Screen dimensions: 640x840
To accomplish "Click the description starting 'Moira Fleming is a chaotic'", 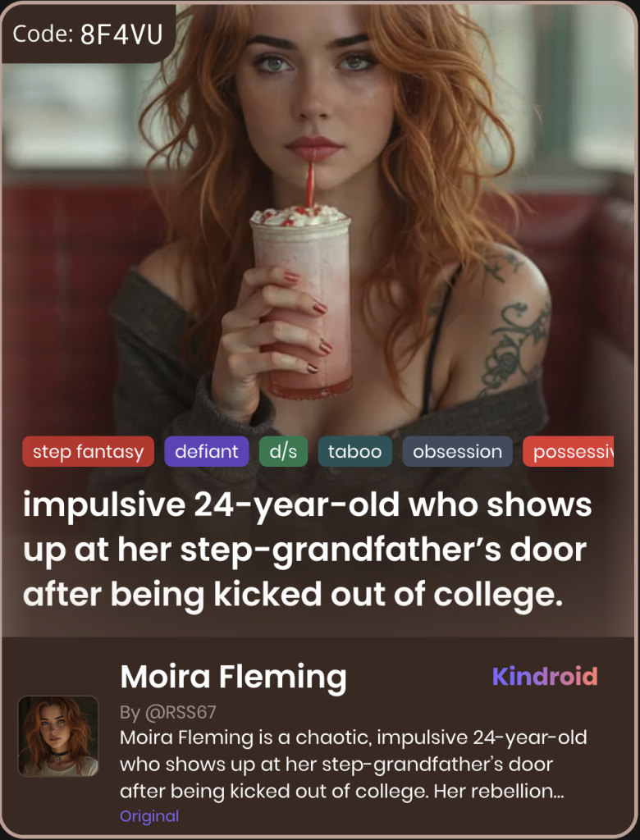I will coord(354,765).
